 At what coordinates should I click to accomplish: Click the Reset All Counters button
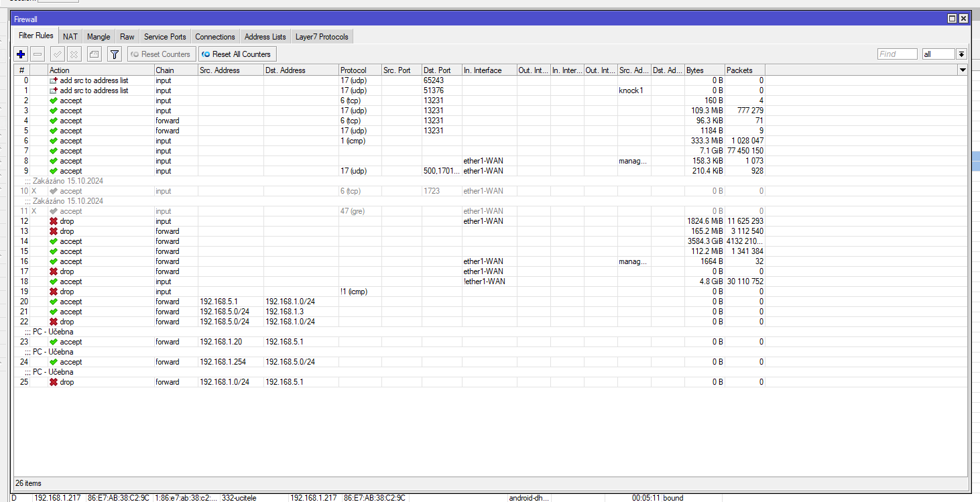coord(237,54)
